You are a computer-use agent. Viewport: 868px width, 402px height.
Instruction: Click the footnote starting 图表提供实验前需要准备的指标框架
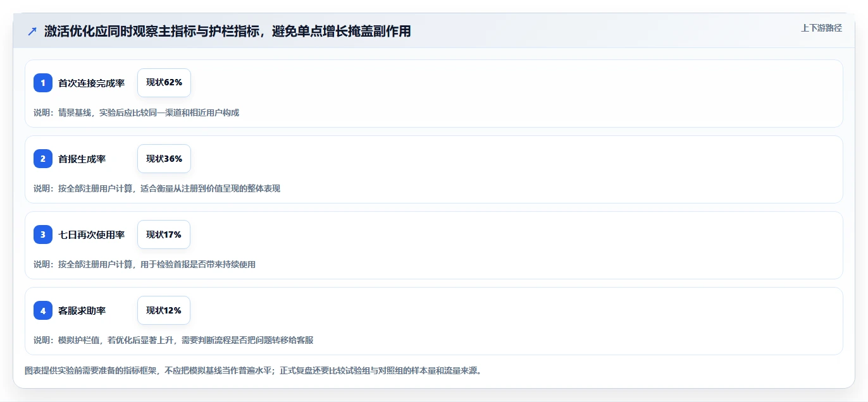pyautogui.click(x=253, y=370)
